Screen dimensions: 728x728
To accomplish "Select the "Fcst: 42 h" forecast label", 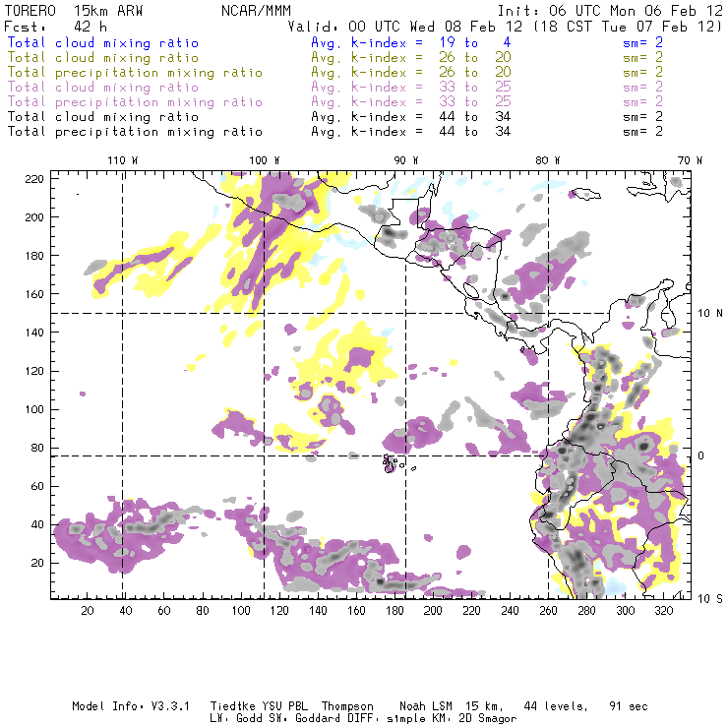I will point(56,27).
